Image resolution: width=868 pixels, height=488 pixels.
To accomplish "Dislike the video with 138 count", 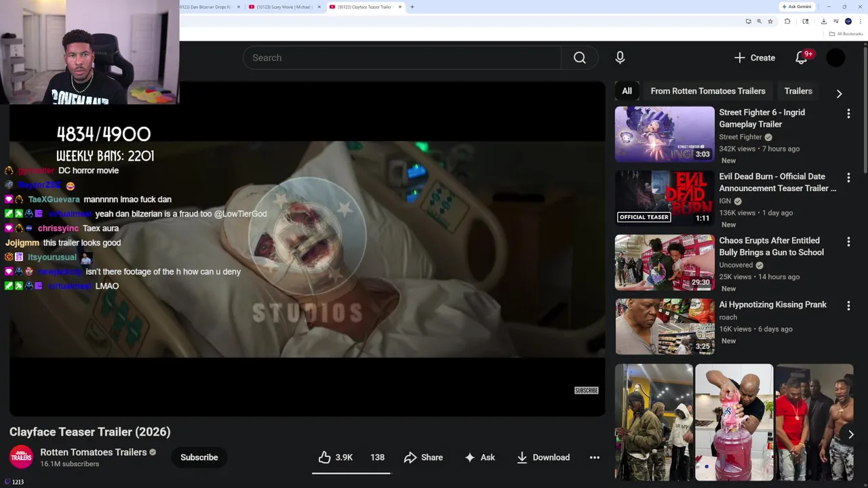I will point(378,457).
